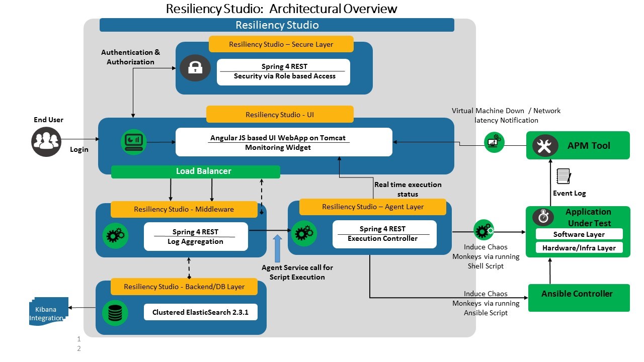
Task: Click the Ansible Controller box
Action: (x=579, y=298)
